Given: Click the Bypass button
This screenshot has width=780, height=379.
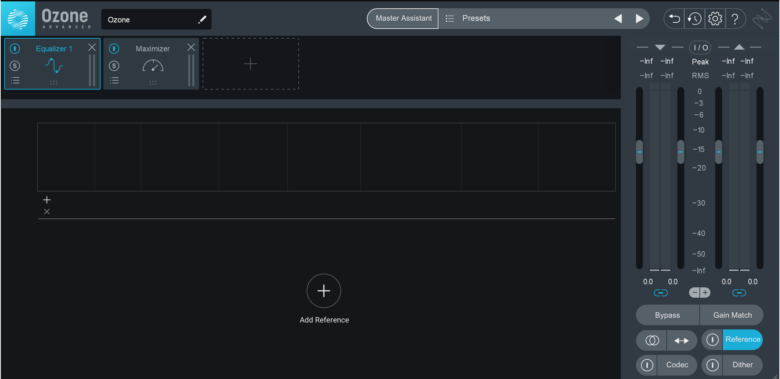Looking at the screenshot, I should click(668, 315).
